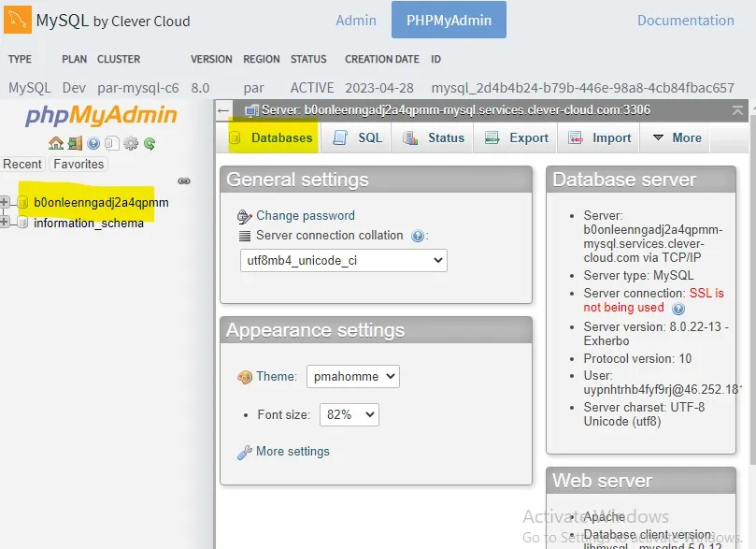Reload navigation panel green refresh icon
Image resolution: width=756 pixels, height=549 pixels.
(x=150, y=143)
